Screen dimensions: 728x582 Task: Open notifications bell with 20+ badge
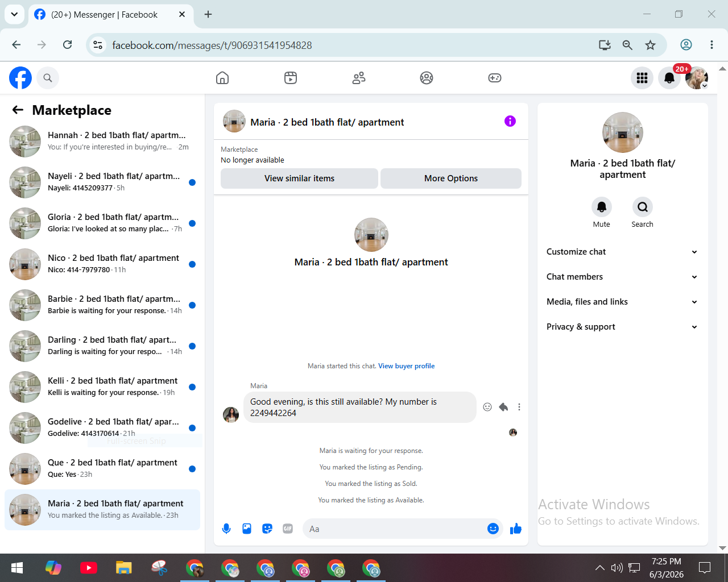click(x=669, y=78)
